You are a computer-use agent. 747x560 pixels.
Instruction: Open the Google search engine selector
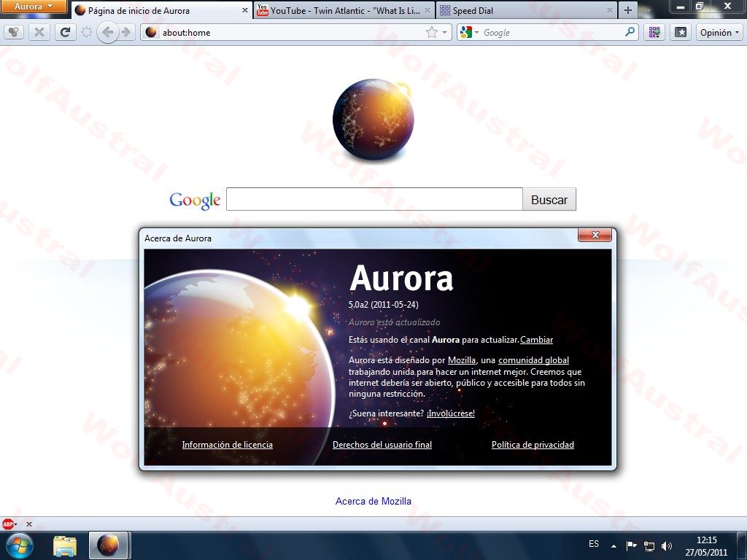pos(469,32)
